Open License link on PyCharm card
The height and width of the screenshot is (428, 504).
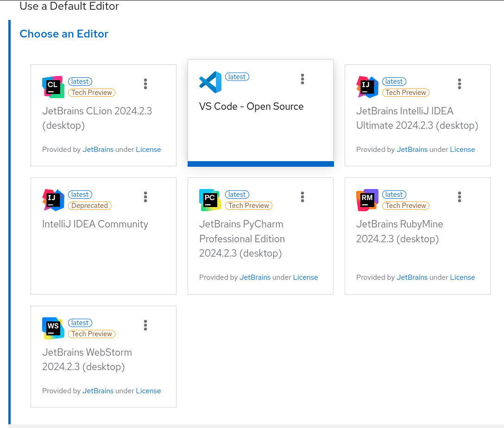(x=305, y=277)
